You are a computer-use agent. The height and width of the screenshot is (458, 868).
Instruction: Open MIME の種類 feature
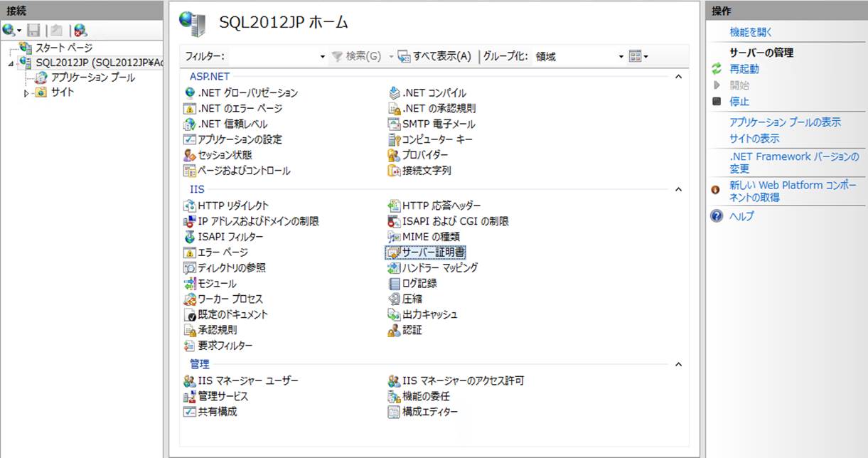pos(424,237)
